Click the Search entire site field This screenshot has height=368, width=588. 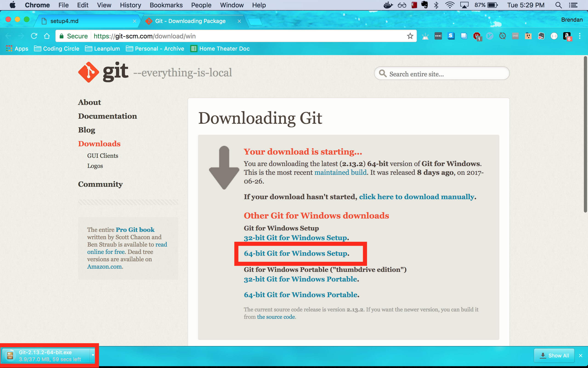441,74
